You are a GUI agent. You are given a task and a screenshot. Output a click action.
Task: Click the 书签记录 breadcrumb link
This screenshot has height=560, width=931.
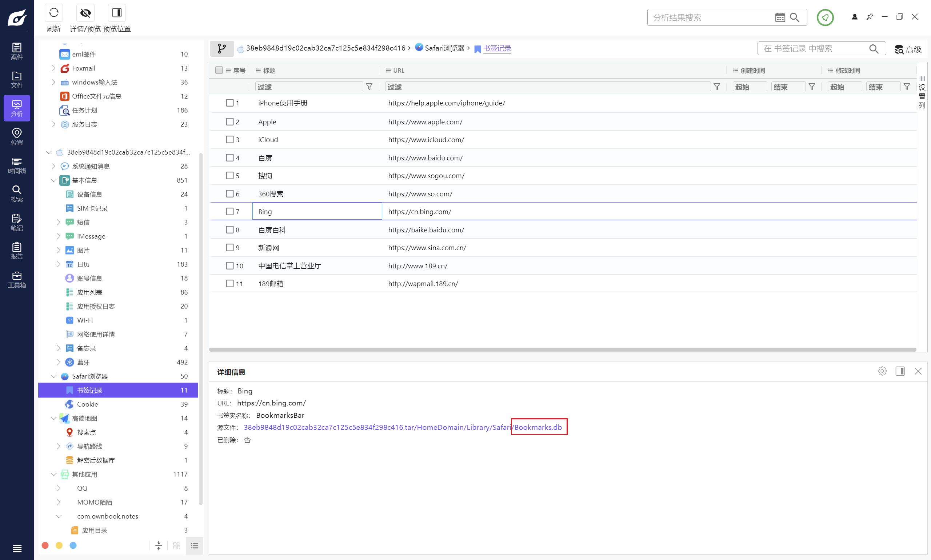(497, 48)
